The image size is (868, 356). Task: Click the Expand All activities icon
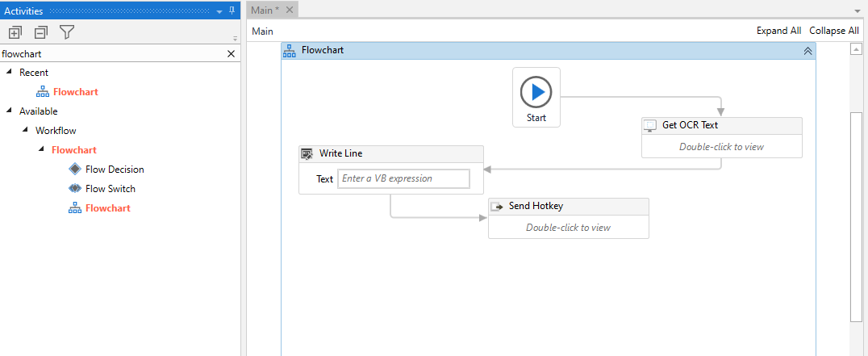pyautogui.click(x=15, y=32)
